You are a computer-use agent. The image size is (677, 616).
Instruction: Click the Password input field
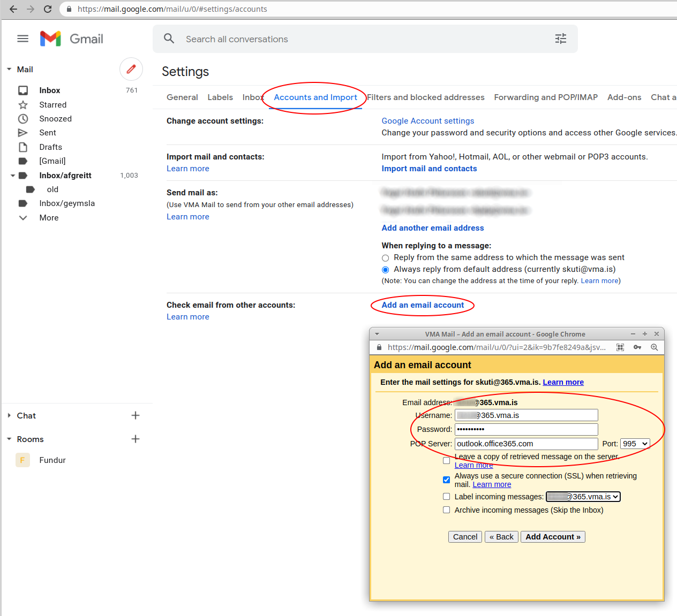pyautogui.click(x=526, y=429)
